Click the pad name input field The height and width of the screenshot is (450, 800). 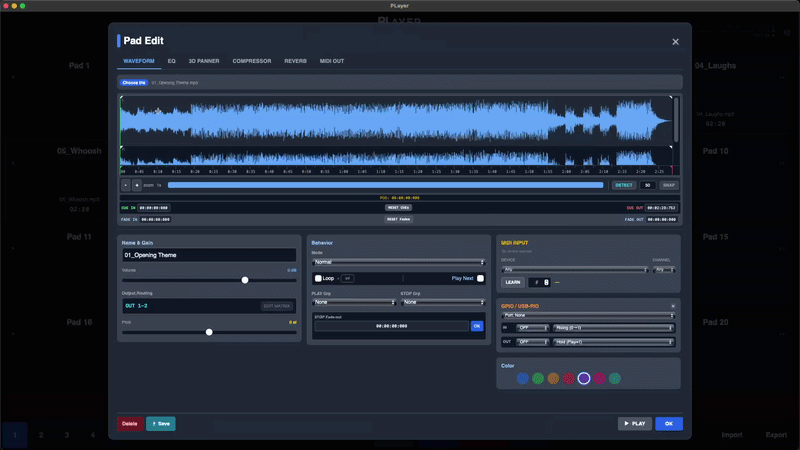pos(209,255)
